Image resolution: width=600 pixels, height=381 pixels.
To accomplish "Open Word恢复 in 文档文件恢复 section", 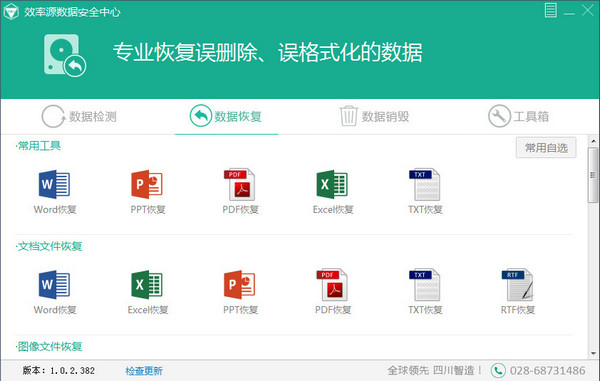I will coord(55,292).
